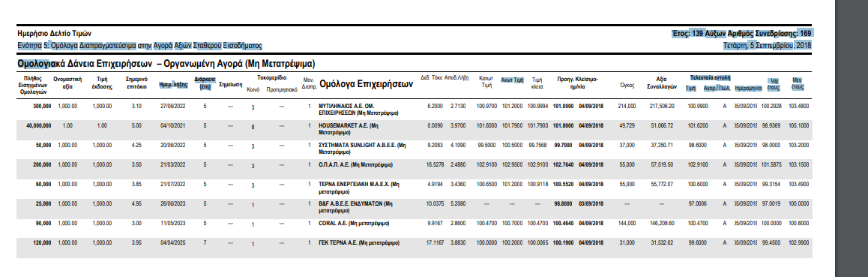Click the yield value '5.2080'
The width and height of the screenshot is (868, 277).
(458, 203)
